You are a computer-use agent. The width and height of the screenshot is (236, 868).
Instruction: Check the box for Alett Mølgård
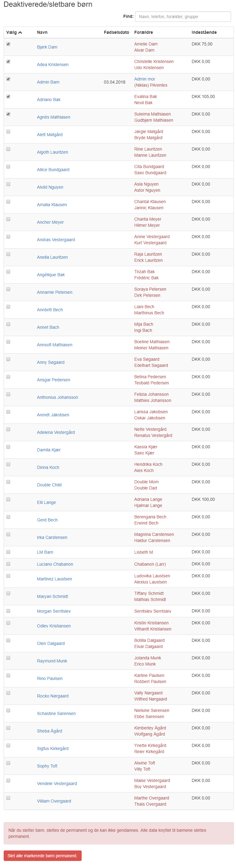[x=8, y=132]
